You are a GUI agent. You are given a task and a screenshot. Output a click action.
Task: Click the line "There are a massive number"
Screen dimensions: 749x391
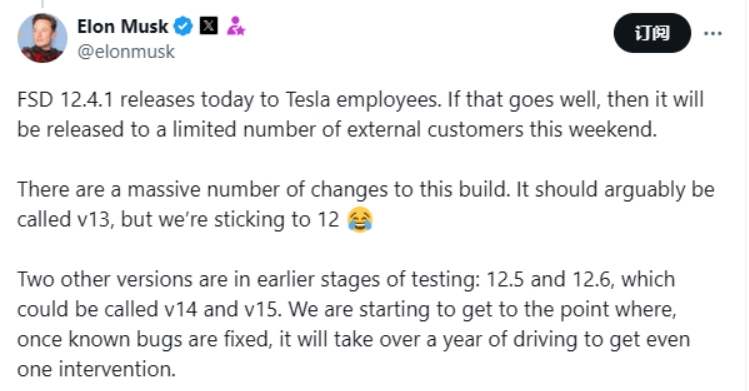366,190
